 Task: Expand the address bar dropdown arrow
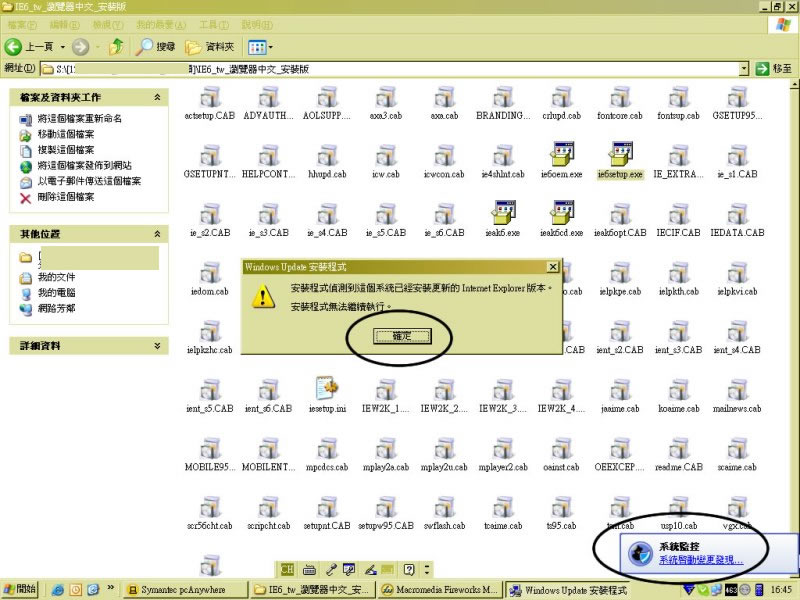[744, 68]
